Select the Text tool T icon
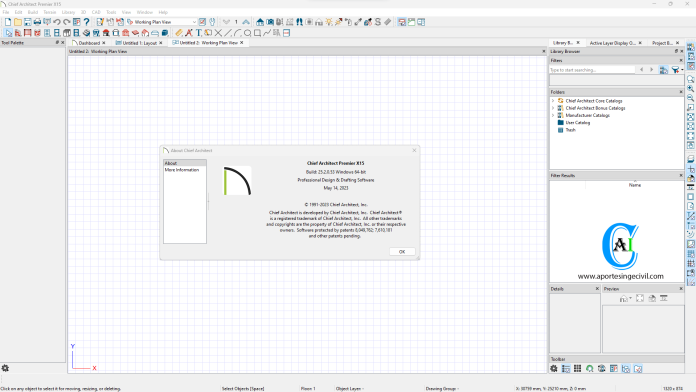 pos(198,33)
